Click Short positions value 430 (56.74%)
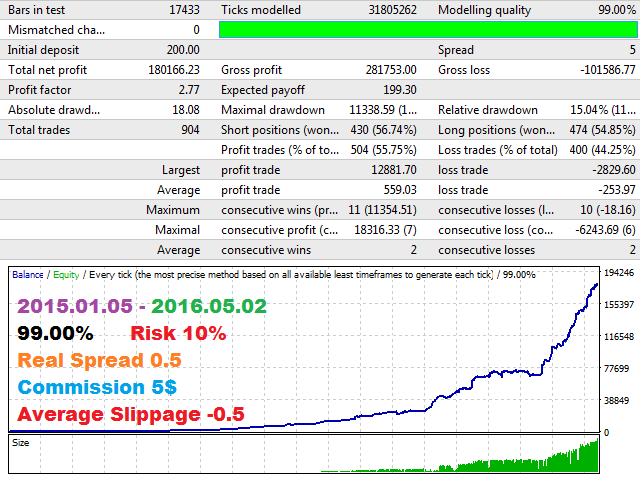The image size is (640, 480). point(383,130)
